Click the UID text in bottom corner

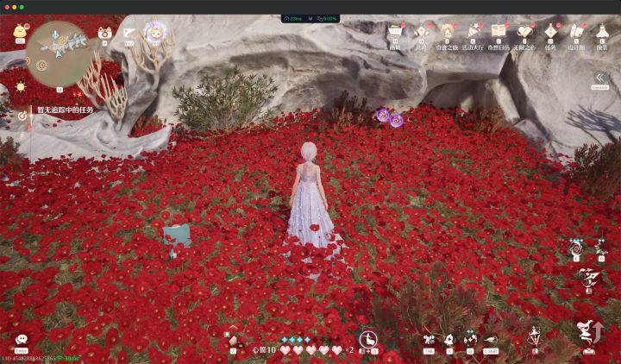pyautogui.click(x=28, y=358)
